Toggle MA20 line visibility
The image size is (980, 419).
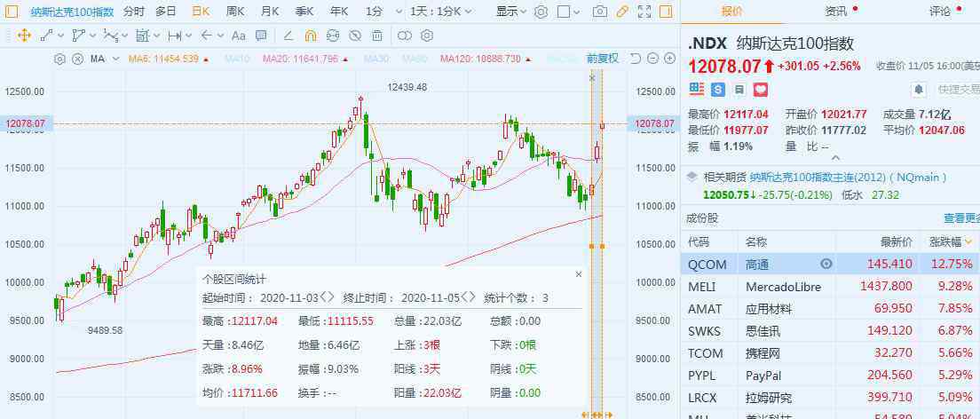pos(305,59)
